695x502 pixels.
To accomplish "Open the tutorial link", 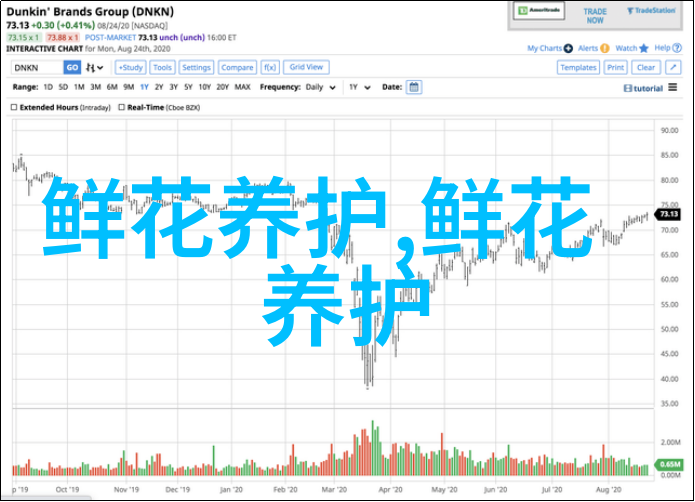I will [643, 89].
